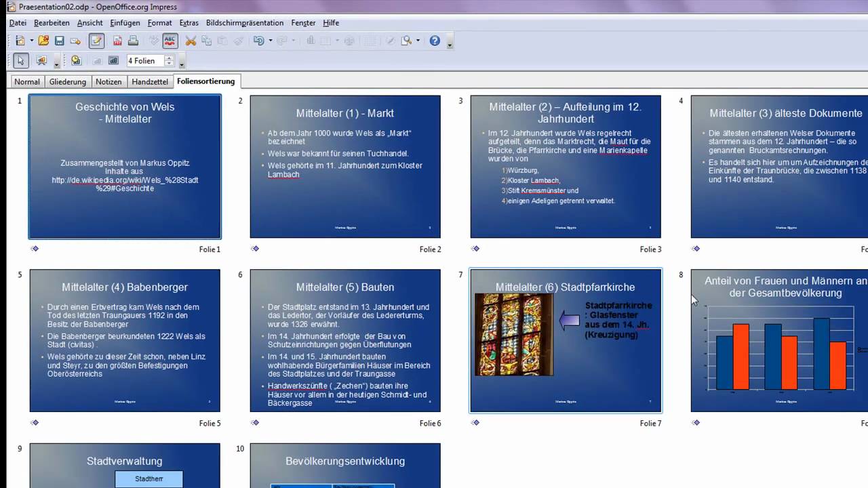Click the Paste clipboard icon
868x488 pixels.
point(222,41)
